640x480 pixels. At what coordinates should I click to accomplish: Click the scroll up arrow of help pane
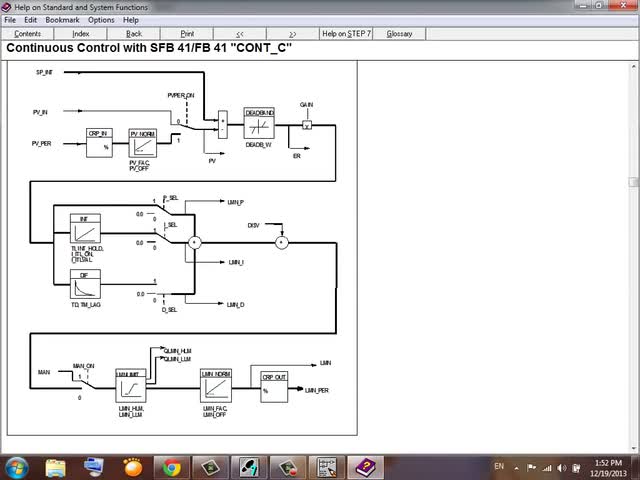click(633, 66)
